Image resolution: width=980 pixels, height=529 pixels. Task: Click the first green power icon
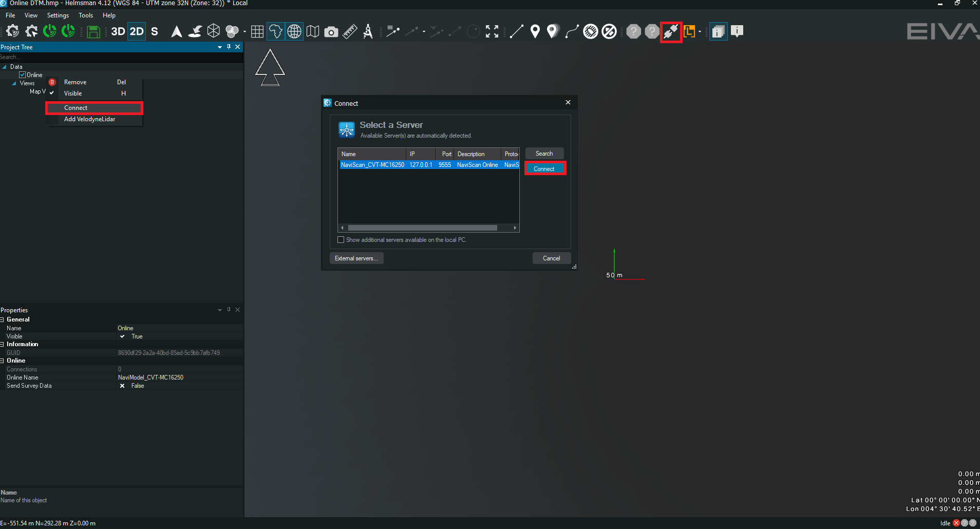(50, 31)
